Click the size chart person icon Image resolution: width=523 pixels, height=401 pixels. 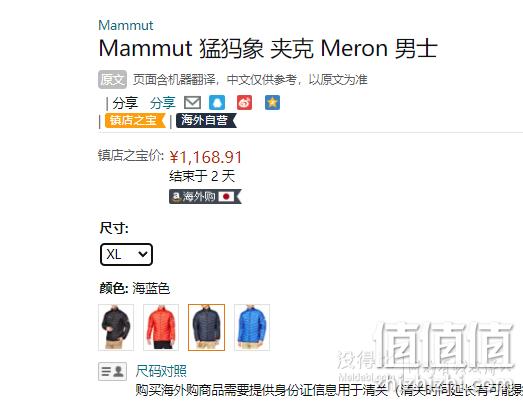point(112,371)
